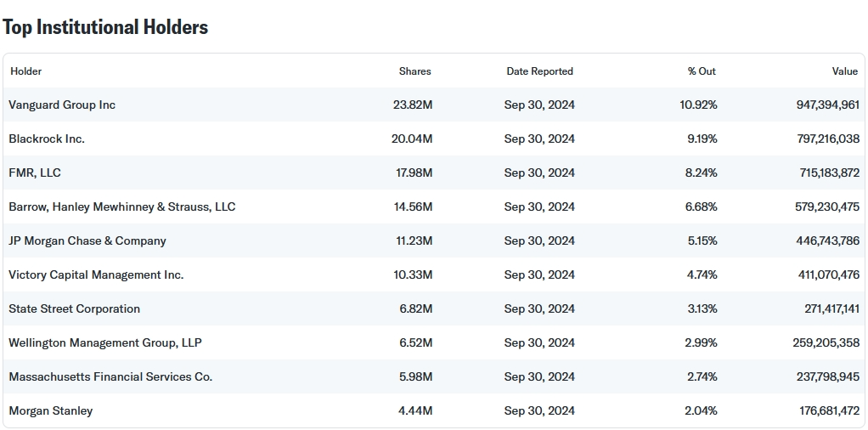Image resolution: width=868 pixels, height=430 pixels.
Task: Click the 4.44M shares value
Action: (x=415, y=410)
